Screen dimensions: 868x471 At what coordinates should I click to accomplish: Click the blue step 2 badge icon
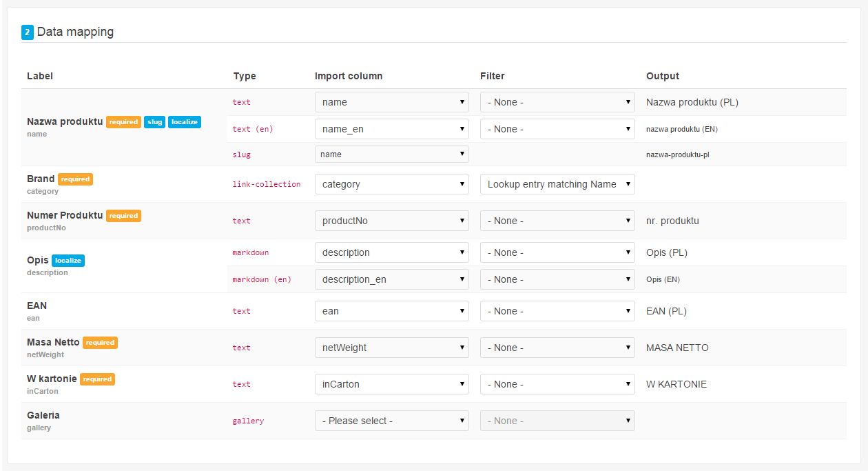28,32
